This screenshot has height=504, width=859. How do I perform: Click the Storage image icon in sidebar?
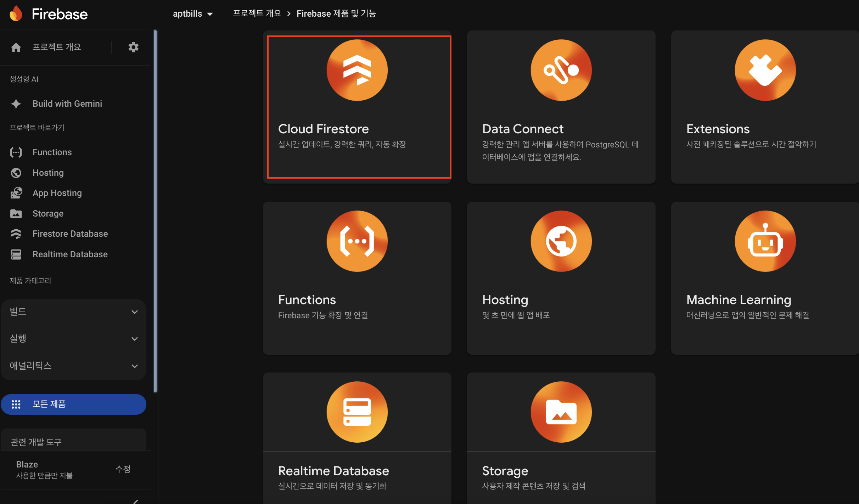coord(16,214)
